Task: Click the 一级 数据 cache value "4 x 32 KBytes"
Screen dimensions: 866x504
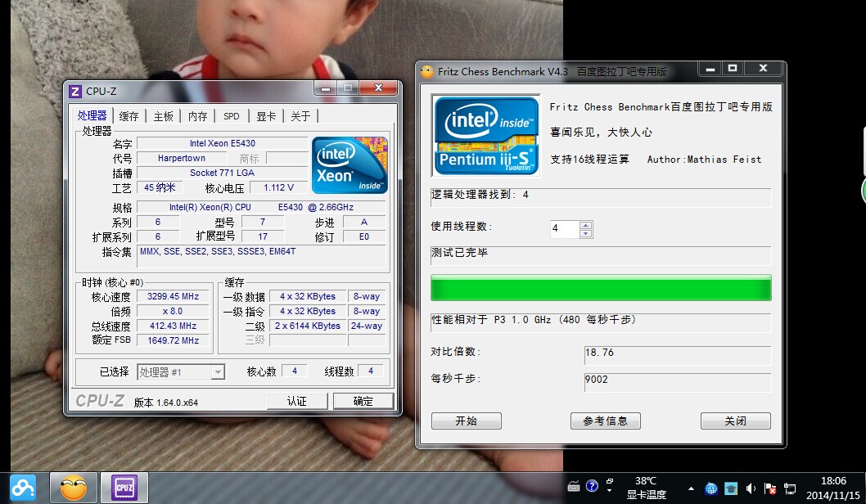Action: pos(308,296)
